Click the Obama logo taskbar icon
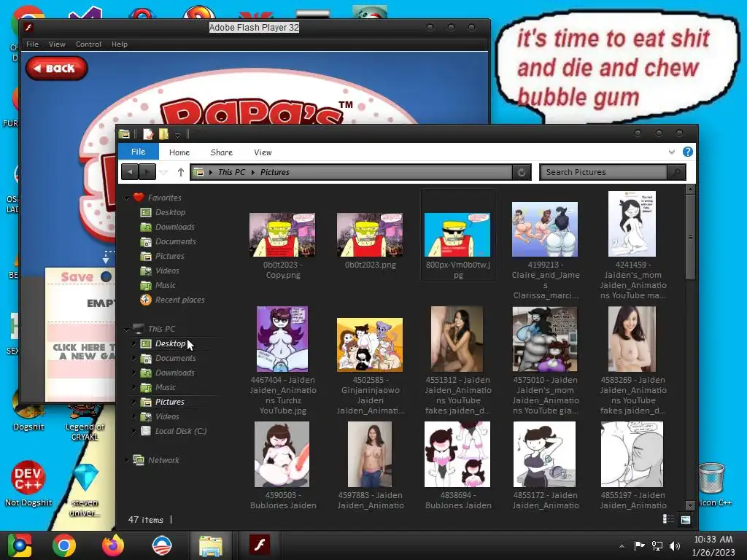Image resolution: width=747 pixels, height=560 pixels. pyautogui.click(x=161, y=545)
